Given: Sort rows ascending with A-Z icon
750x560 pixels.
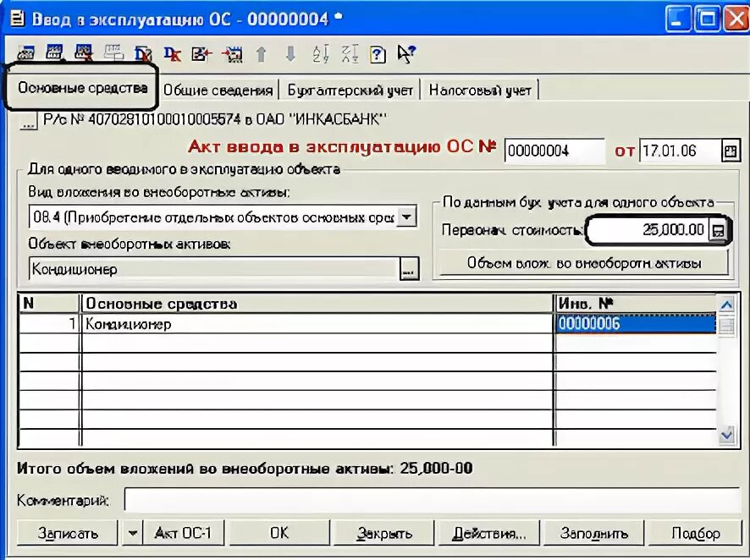Looking at the screenshot, I should pos(321,53).
